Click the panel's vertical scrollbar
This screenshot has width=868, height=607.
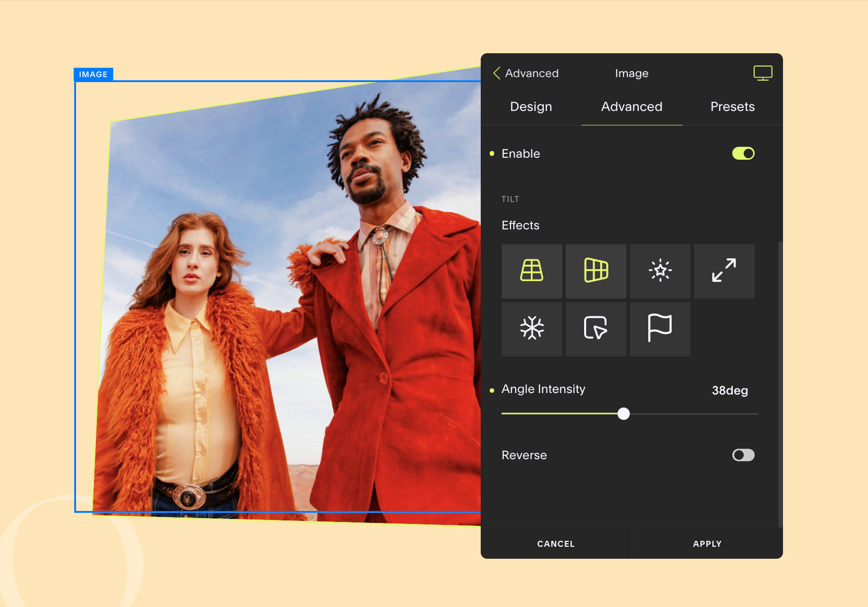[x=781, y=384]
